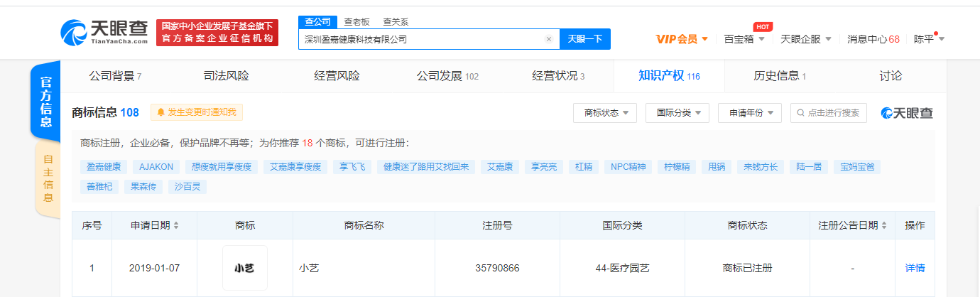This screenshot has height=297, width=980.
Task: Click the magnifier icon in 点击进行搜索
Action: 801,113
